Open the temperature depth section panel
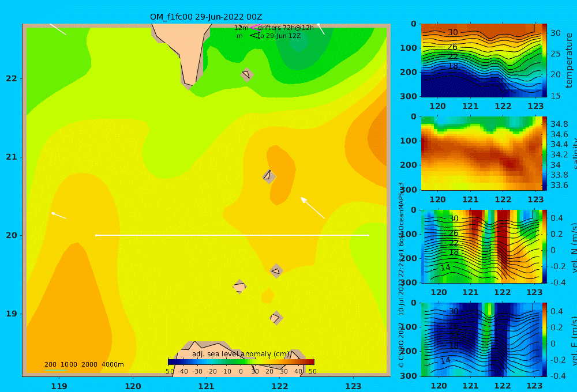 click(x=481, y=61)
